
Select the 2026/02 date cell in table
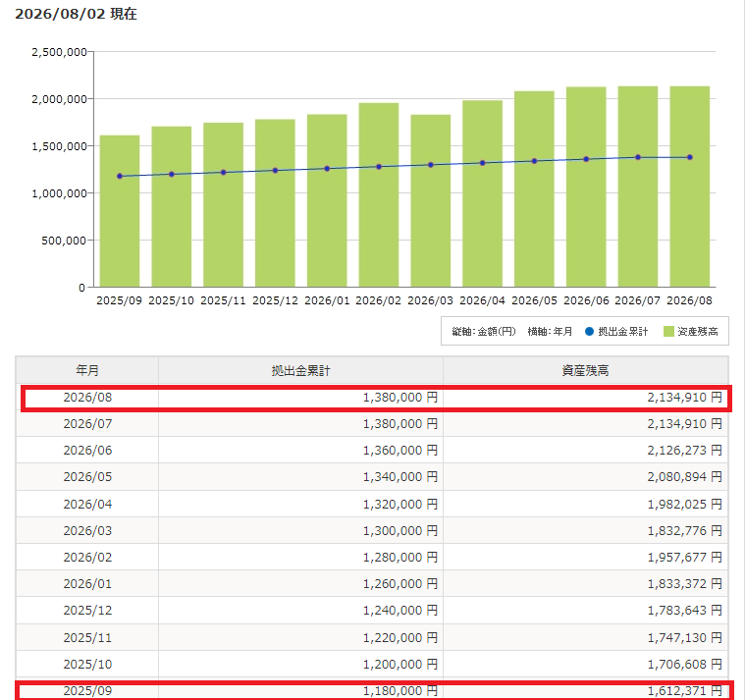pyautogui.click(x=87, y=557)
